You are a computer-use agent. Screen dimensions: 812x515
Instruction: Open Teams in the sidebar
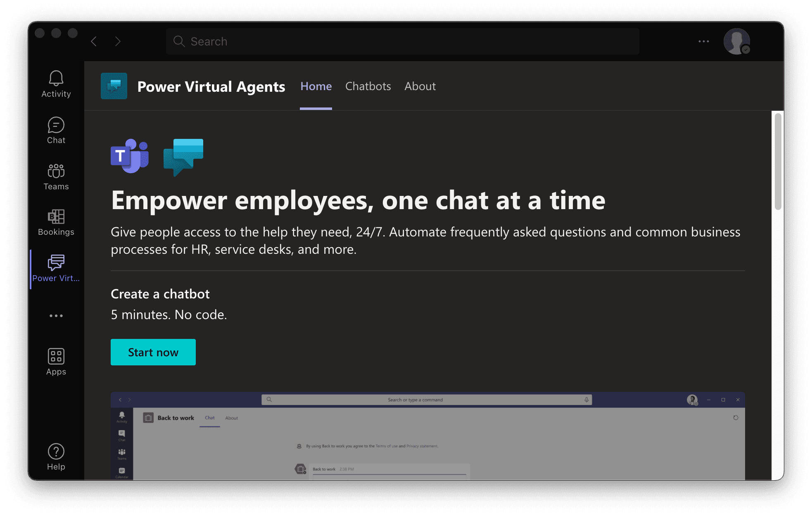(56, 176)
